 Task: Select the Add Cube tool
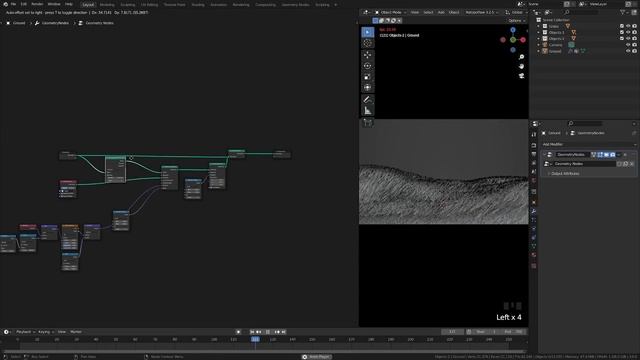pyautogui.click(x=367, y=122)
